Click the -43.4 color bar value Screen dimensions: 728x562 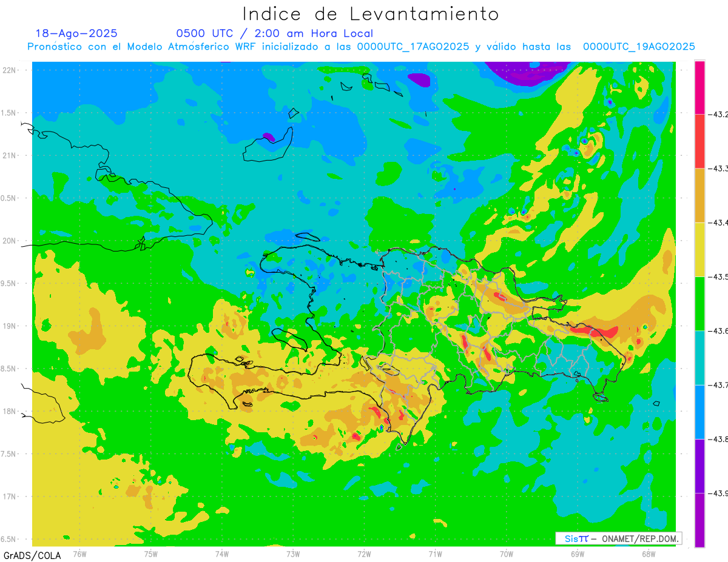pyautogui.click(x=720, y=222)
